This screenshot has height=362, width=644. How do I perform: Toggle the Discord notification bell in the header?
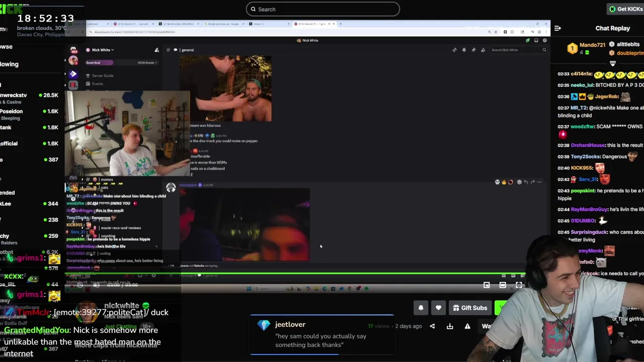pos(464,50)
